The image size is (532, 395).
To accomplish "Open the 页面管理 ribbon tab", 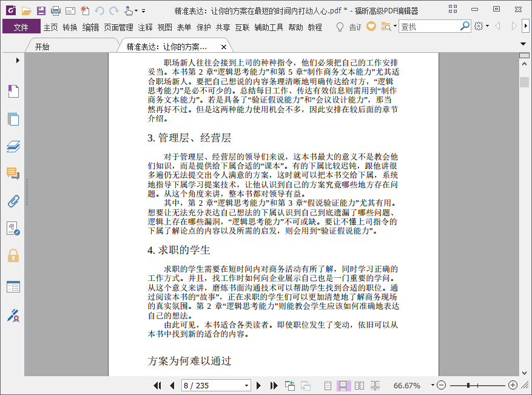I will (x=118, y=27).
